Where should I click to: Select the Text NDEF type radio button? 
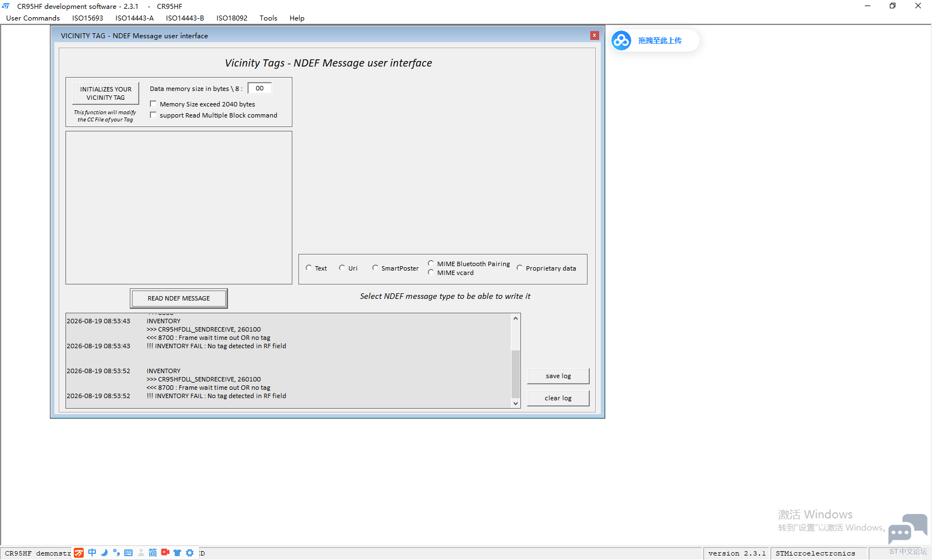pyautogui.click(x=308, y=268)
